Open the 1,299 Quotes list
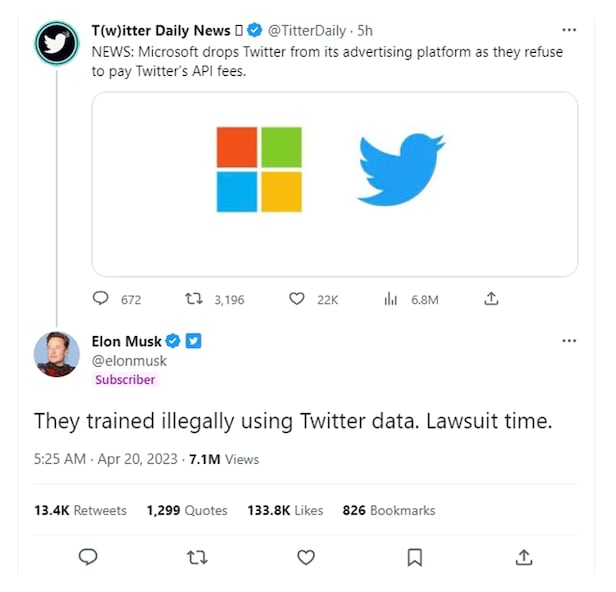This screenshot has height=592, width=616. coord(187,510)
